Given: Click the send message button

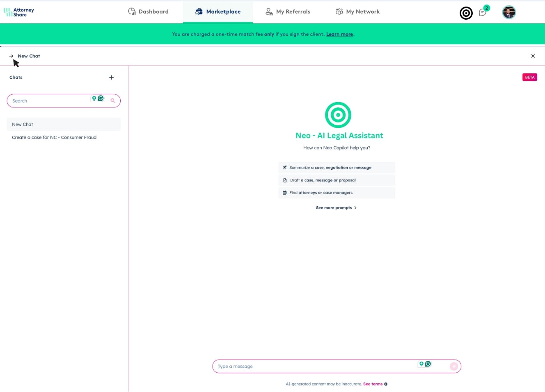Looking at the screenshot, I should click(x=453, y=367).
